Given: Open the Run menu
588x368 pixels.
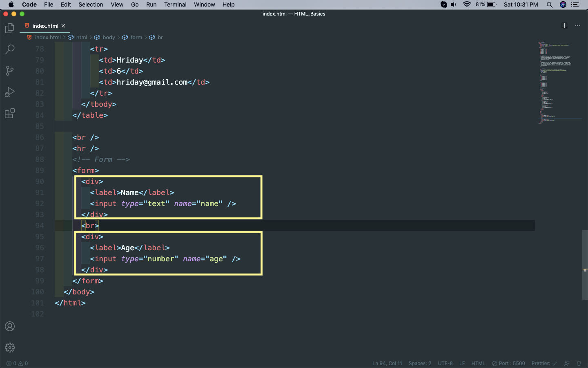Looking at the screenshot, I should [x=151, y=4].
